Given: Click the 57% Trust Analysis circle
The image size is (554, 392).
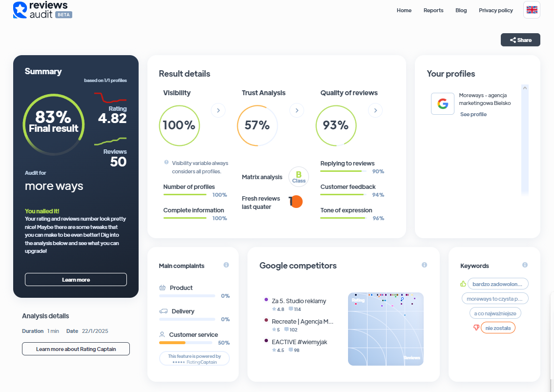Looking at the screenshot, I should [x=257, y=125].
